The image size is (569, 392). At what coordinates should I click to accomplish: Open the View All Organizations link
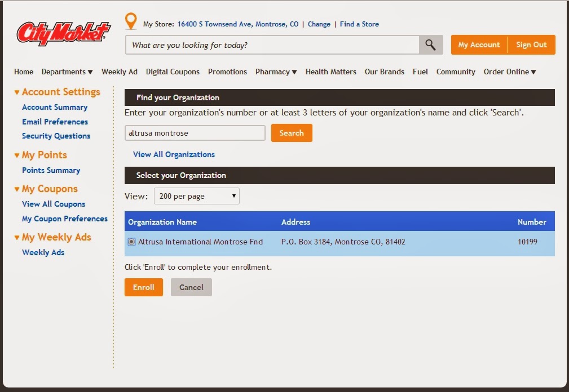coord(174,154)
